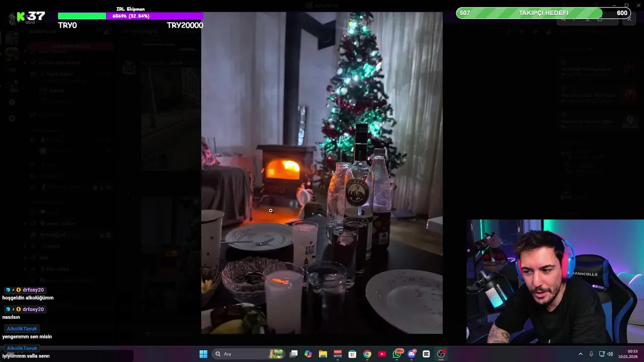Image resolution: width=644 pixels, height=362 pixels.
Task: Expand the hidden system tray icons
Action: tap(580, 354)
